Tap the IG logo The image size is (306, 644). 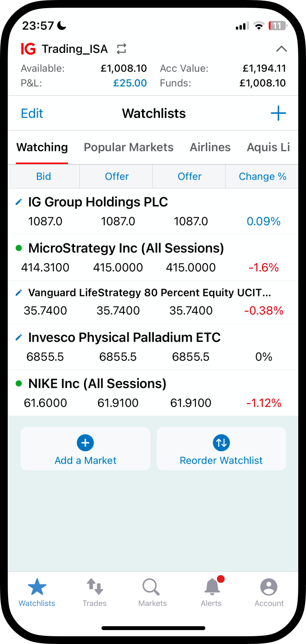pos(28,49)
